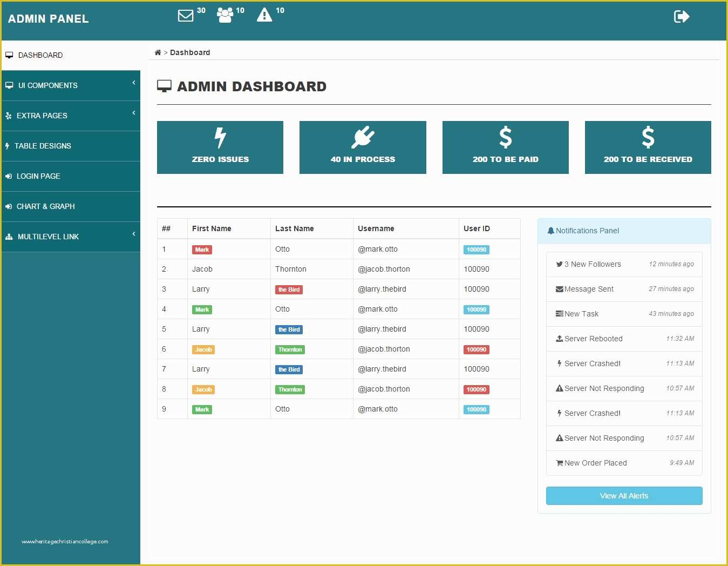Click the red Mark badge in table row one
This screenshot has width=728, height=566.
coord(202,250)
